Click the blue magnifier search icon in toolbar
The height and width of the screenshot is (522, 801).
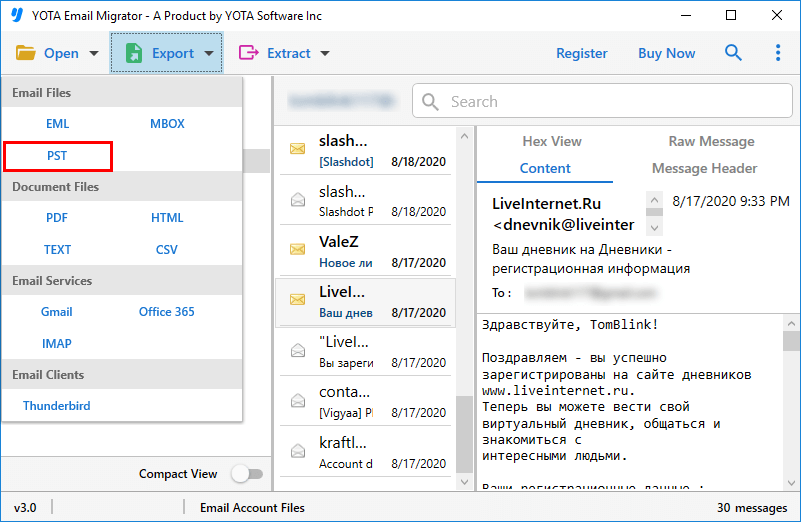pos(733,52)
